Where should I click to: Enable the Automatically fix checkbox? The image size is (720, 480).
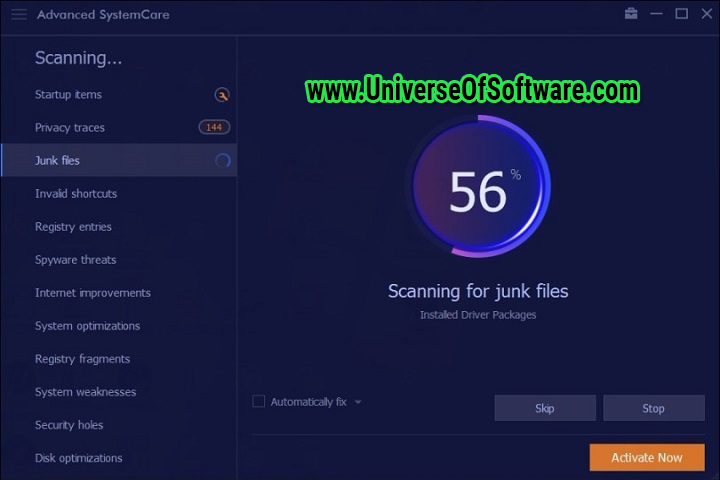[x=259, y=401]
